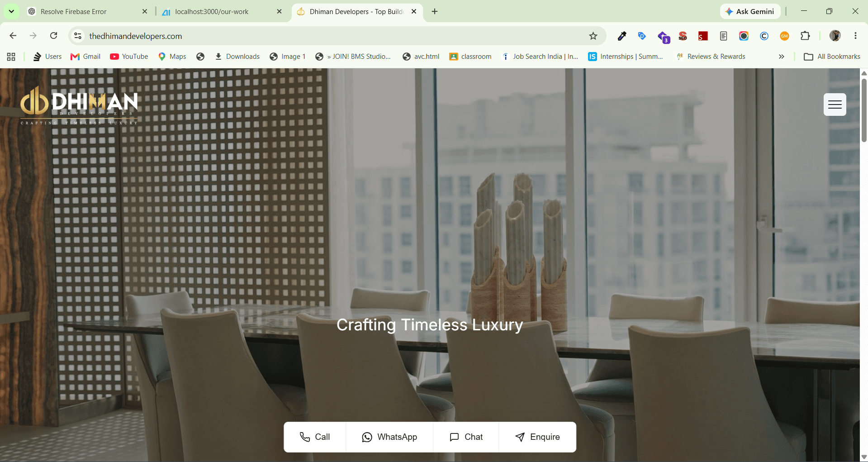Viewport: 868px width, 462px height.
Task: Bookmark this page with the star icon
Action: [593, 36]
